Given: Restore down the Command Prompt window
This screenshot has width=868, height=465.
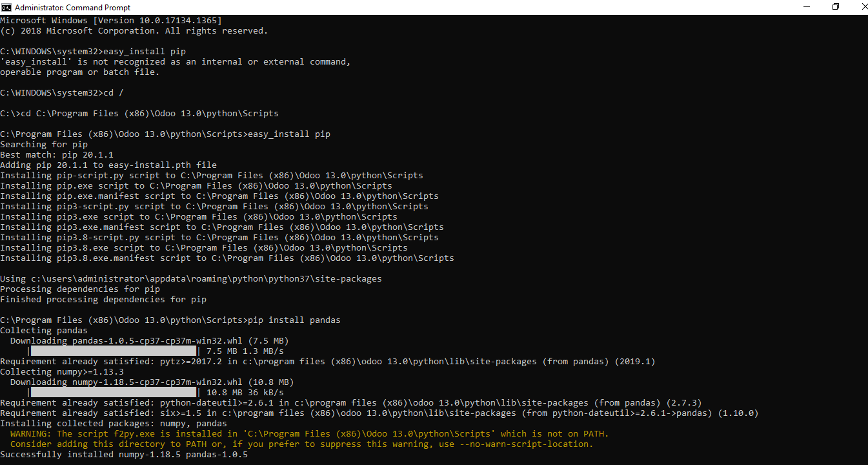Looking at the screenshot, I should [x=836, y=7].
